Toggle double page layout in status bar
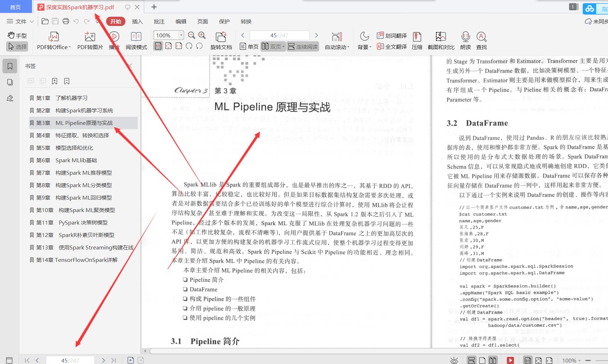This screenshot has width=608, height=364. coord(493,360)
